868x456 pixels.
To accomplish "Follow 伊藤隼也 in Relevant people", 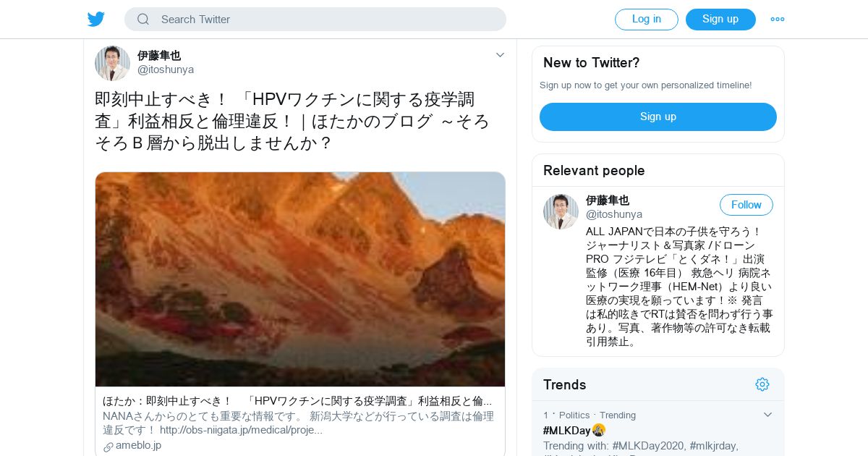I will (x=746, y=205).
